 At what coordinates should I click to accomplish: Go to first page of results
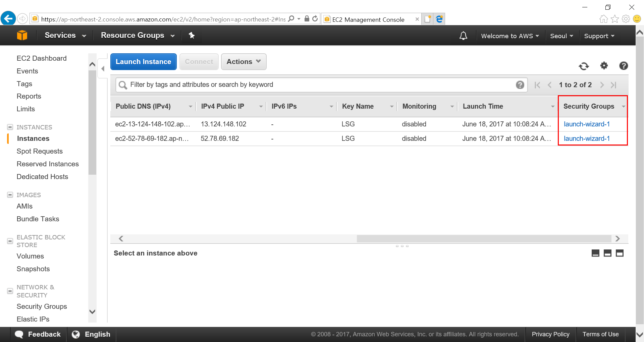point(537,85)
